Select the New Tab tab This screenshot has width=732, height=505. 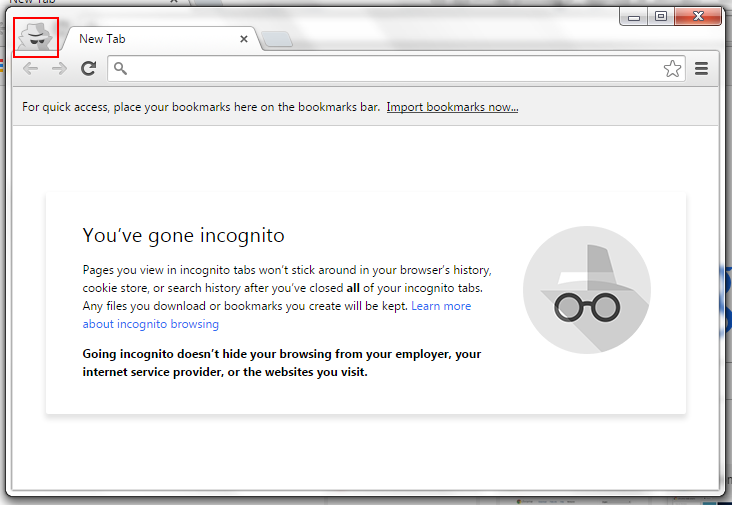(161, 39)
